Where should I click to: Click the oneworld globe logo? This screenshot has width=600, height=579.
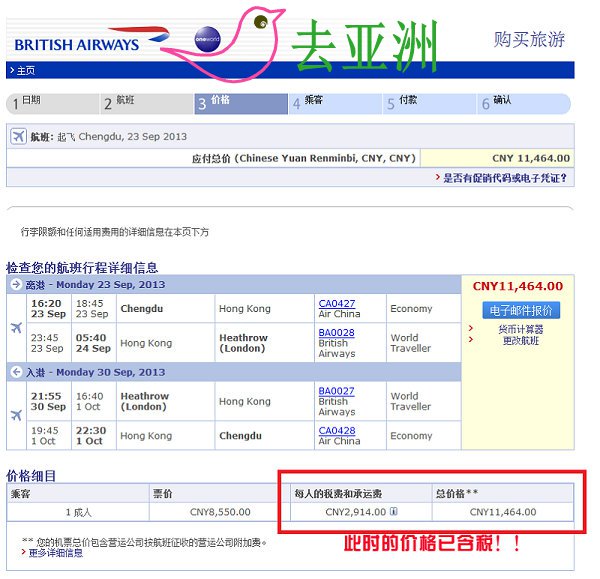[x=207, y=39]
